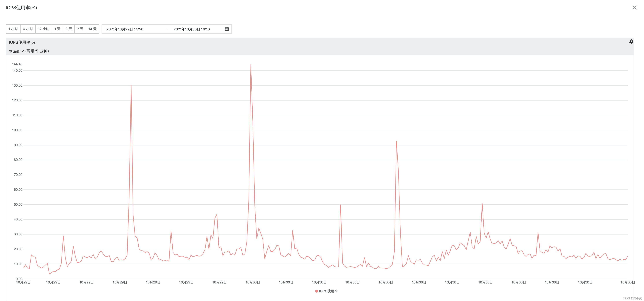The image size is (644, 301).
Task: Select the 1 天 time range
Action: [x=58, y=29]
